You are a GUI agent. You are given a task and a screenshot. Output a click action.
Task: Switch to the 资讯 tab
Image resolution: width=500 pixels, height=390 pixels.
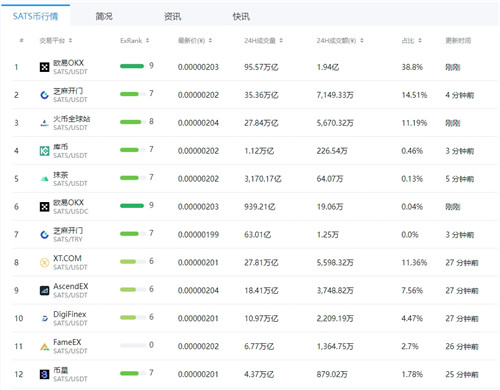click(172, 16)
